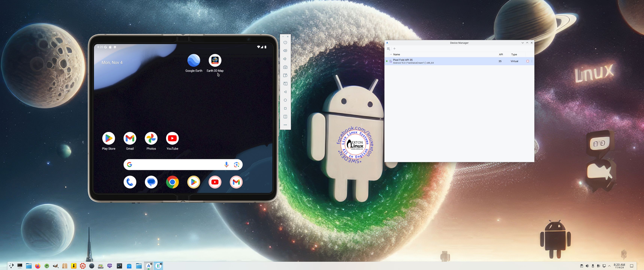
Task: Click the 8:20 AM taskbar clock
Action: (x=619, y=266)
